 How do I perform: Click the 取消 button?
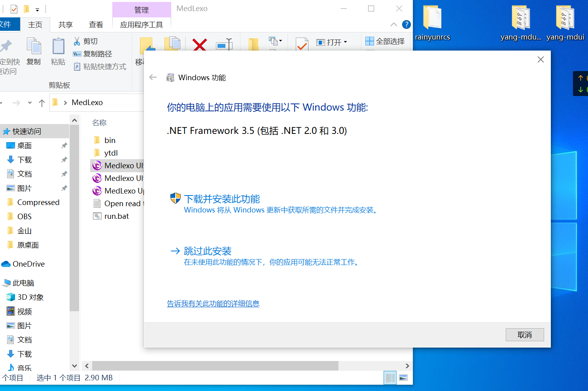click(x=525, y=335)
